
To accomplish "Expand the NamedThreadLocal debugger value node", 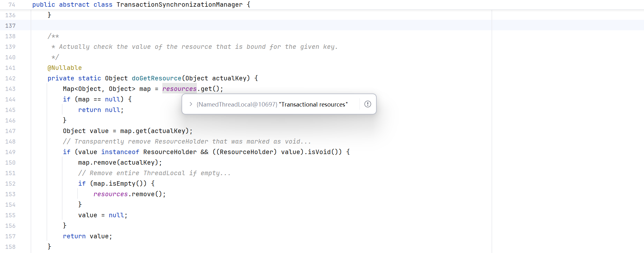I will pos(191,104).
